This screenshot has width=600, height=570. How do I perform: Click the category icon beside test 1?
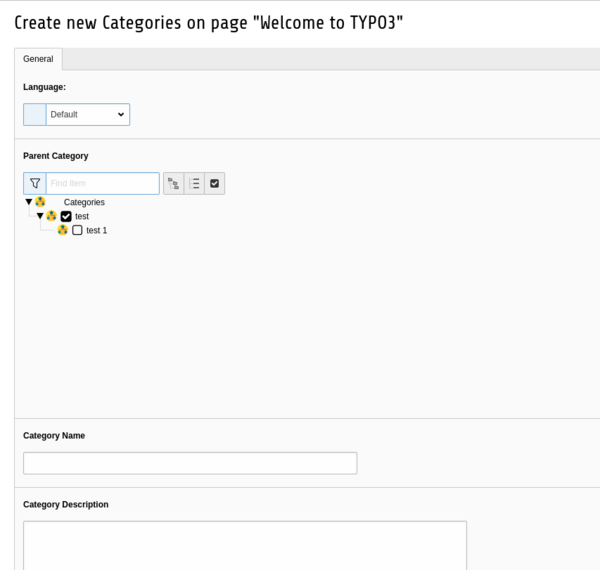click(x=63, y=230)
